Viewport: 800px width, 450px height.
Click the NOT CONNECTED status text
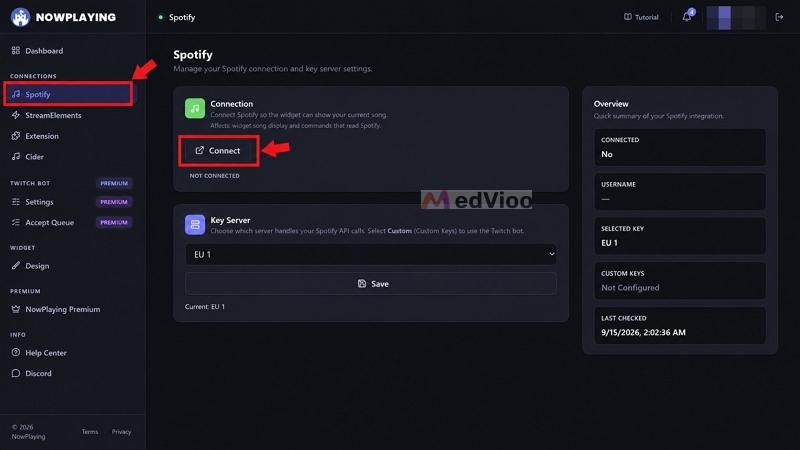[214, 176]
